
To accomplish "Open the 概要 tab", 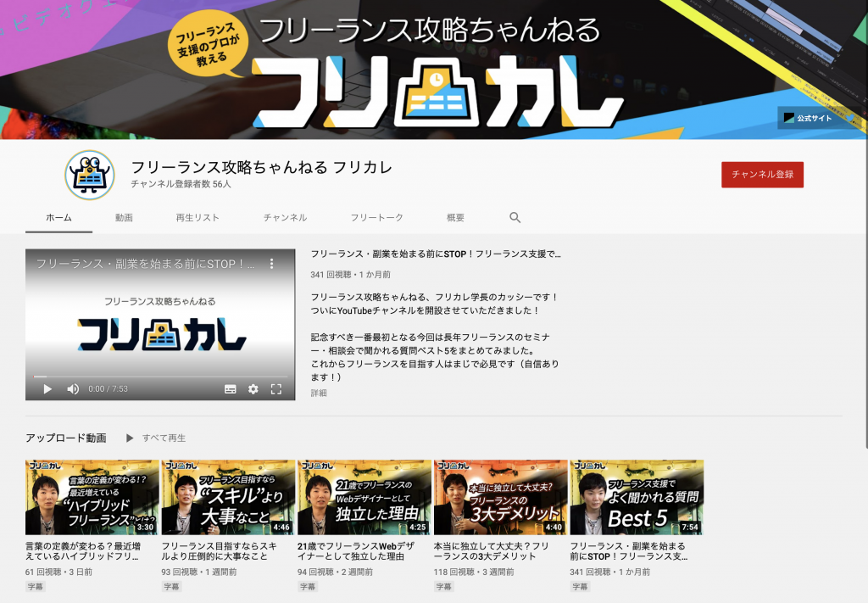I will [x=455, y=218].
